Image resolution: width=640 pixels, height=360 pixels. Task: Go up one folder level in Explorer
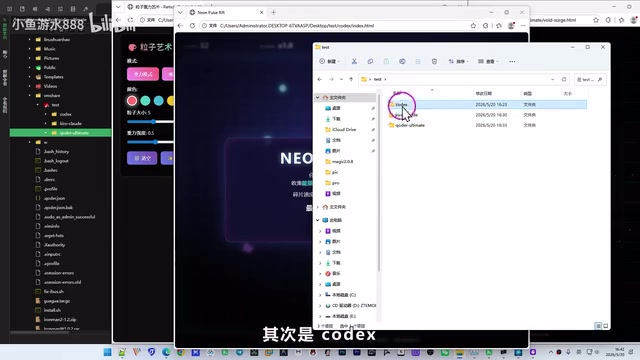[351, 79]
